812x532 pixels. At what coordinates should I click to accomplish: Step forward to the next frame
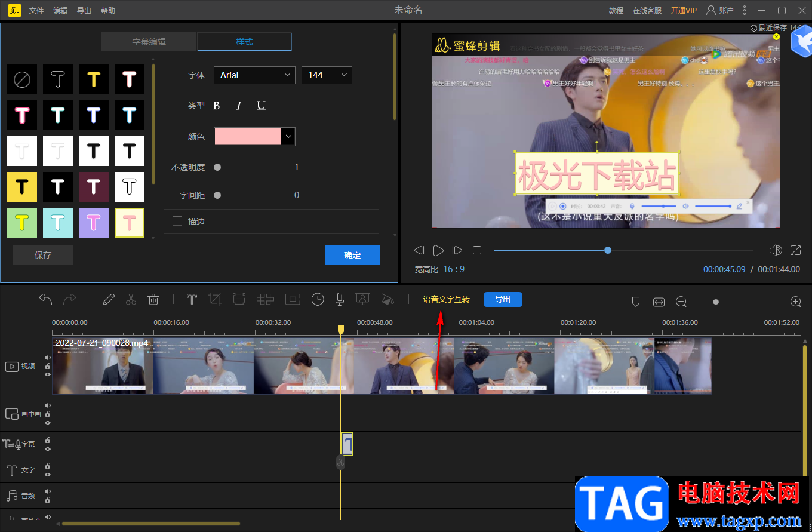pos(457,250)
